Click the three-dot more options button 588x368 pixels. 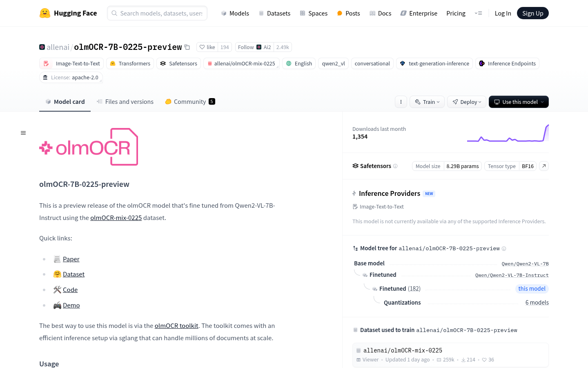coord(401,102)
